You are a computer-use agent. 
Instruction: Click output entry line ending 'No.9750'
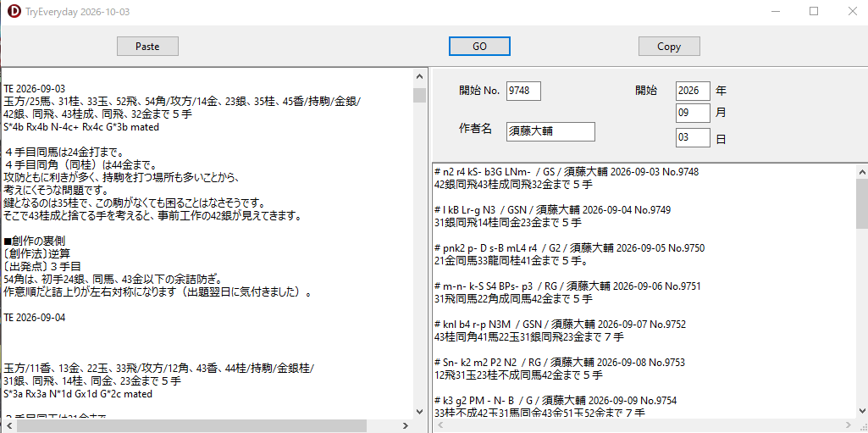tap(570, 248)
